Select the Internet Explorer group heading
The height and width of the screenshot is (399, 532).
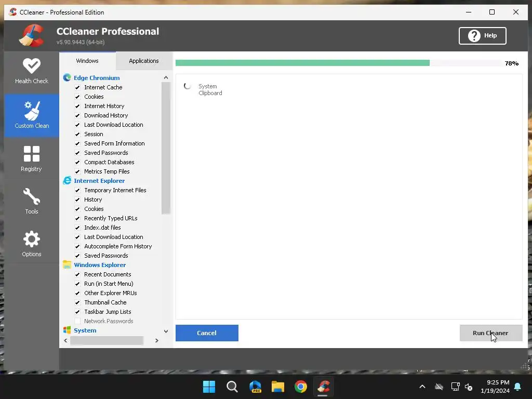tap(99, 181)
